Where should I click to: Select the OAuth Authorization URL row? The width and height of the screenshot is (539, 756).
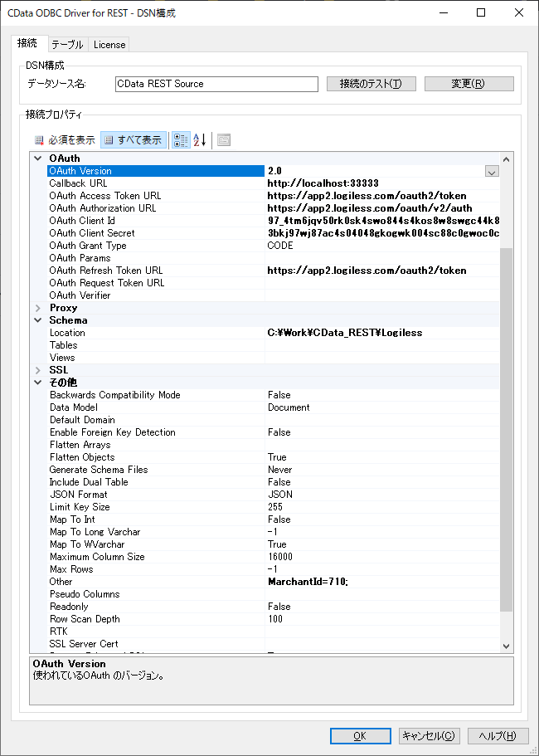[274, 208]
